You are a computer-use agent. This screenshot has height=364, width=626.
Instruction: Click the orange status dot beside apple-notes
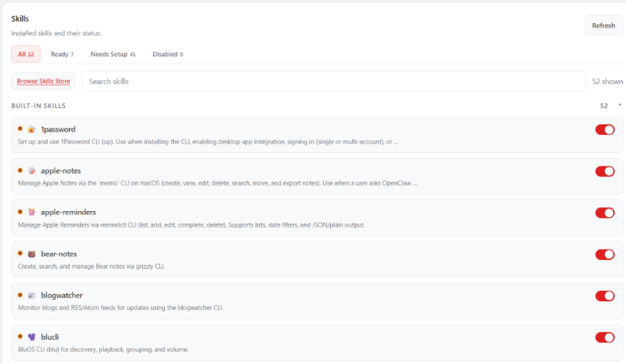point(20,171)
